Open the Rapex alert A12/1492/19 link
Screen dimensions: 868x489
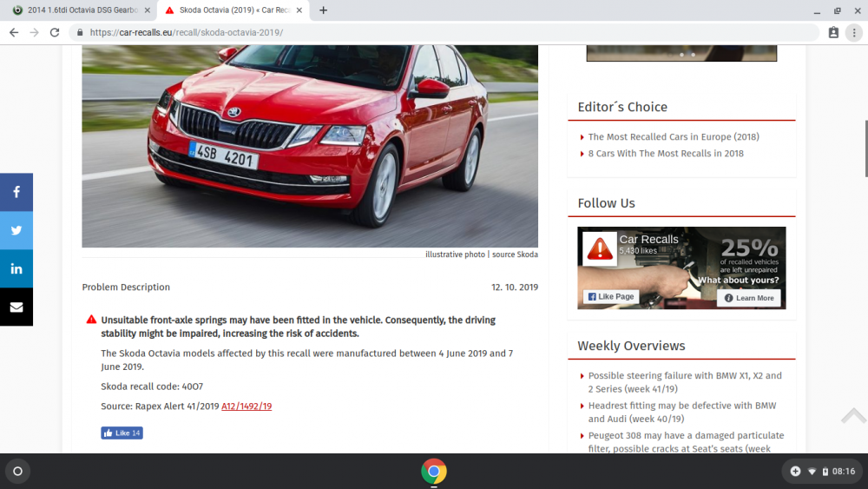point(247,406)
